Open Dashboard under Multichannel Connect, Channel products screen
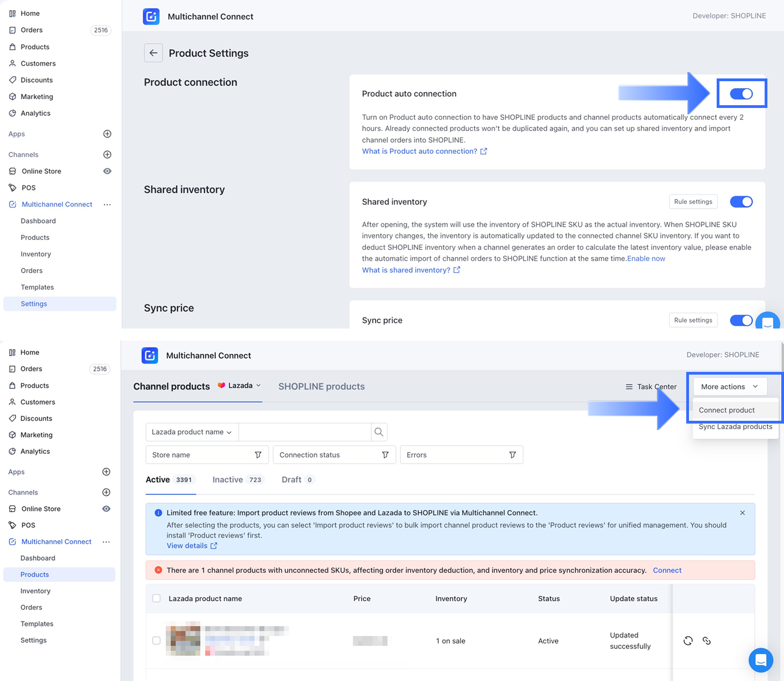Viewport: 784px width, 681px height. click(x=38, y=558)
